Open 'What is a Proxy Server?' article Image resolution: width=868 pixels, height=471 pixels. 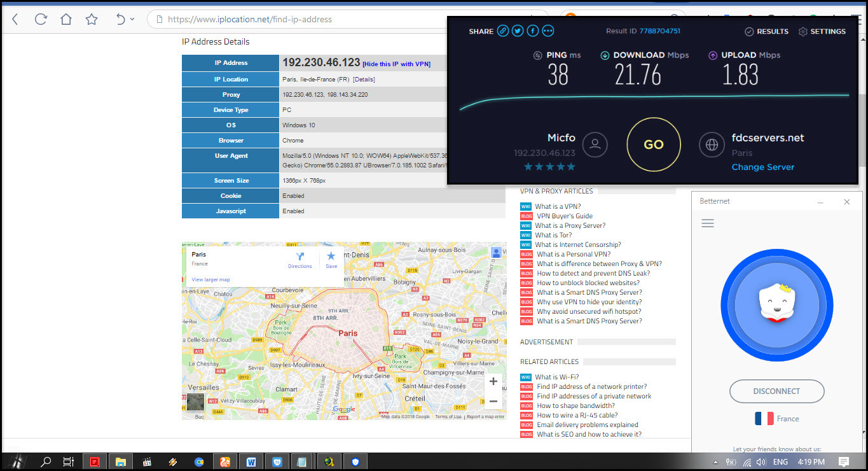pos(570,225)
